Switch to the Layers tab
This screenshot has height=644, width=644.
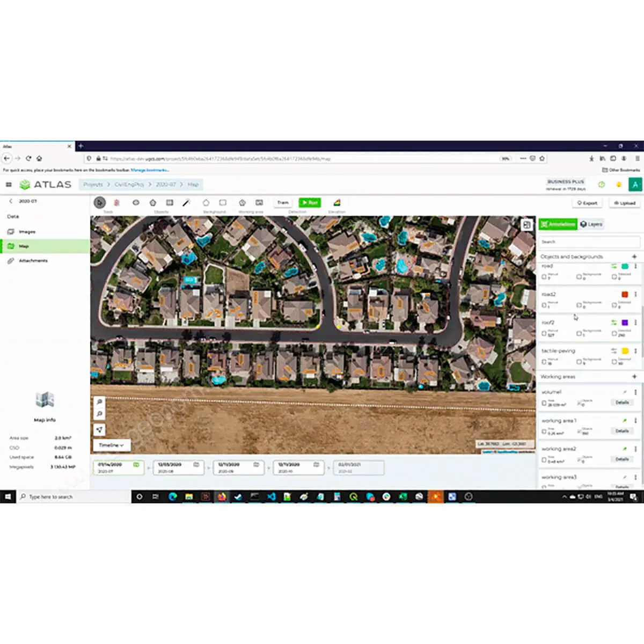[591, 224]
